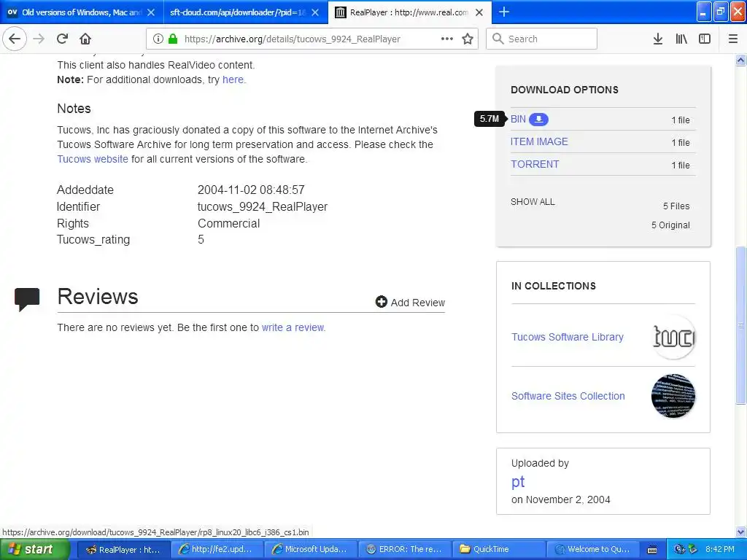This screenshot has height=560, width=747.
Task: Click the scrollbar down arrow
Action: [x=741, y=532]
